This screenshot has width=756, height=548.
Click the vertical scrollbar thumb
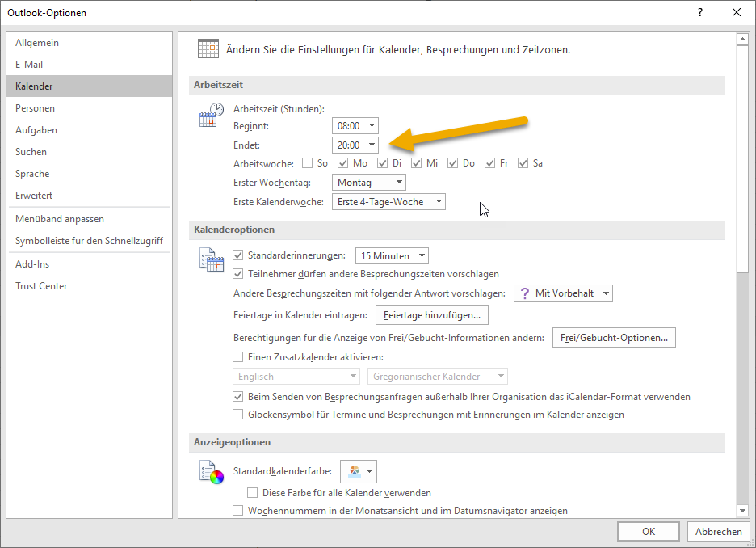[x=742, y=159]
